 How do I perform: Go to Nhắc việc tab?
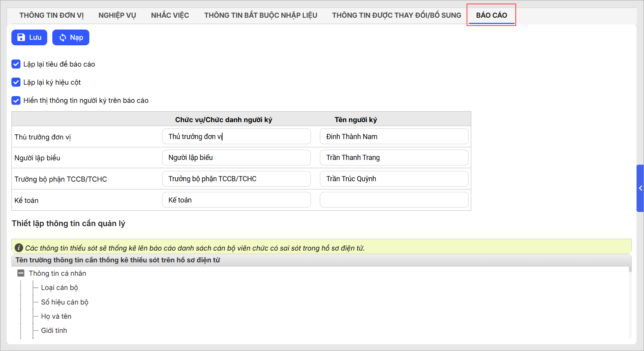coord(170,15)
